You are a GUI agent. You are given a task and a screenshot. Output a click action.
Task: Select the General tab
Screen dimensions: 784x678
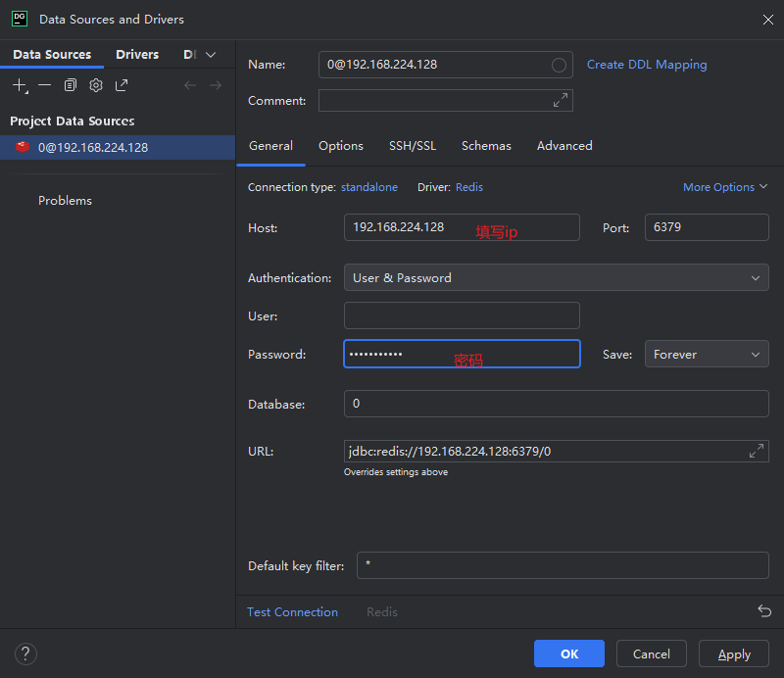270,146
